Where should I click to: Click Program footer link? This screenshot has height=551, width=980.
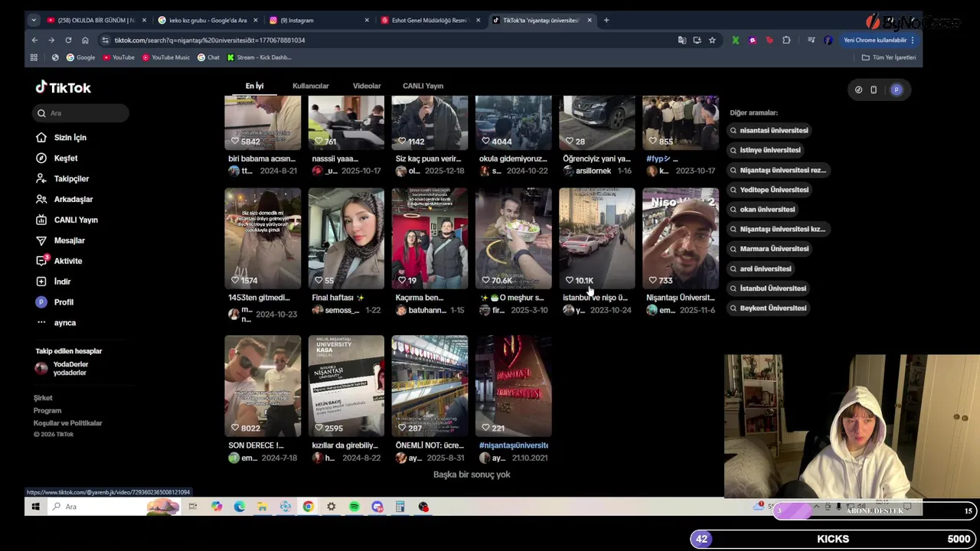(x=47, y=411)
